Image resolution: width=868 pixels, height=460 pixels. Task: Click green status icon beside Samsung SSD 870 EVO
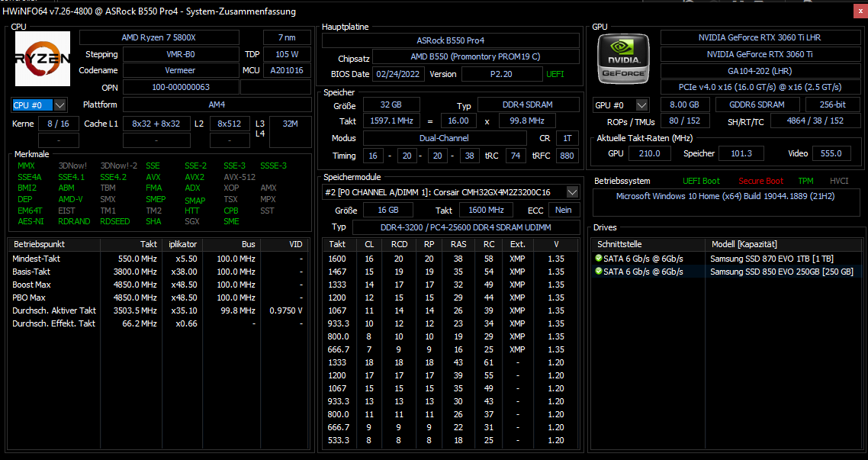pos(599,259)
